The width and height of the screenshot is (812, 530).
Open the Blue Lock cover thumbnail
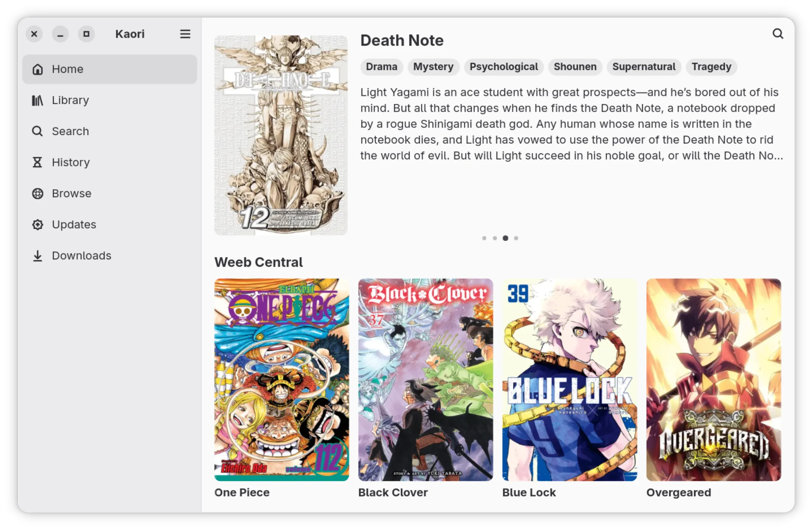[569, 380]
